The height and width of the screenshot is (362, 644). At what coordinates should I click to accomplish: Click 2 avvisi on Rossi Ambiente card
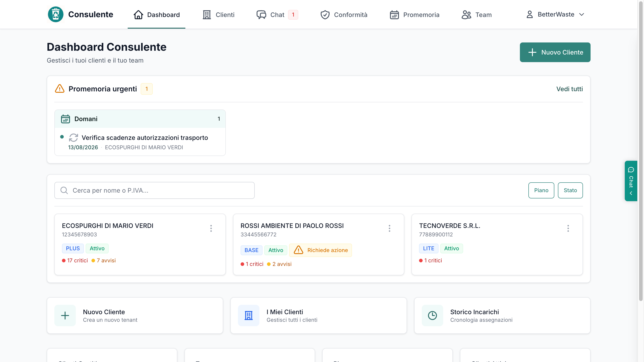tap(279, 264)
